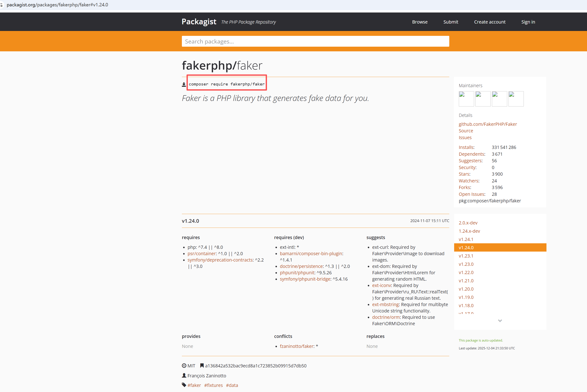Click the tag icon before #faker

click(184, 385)
